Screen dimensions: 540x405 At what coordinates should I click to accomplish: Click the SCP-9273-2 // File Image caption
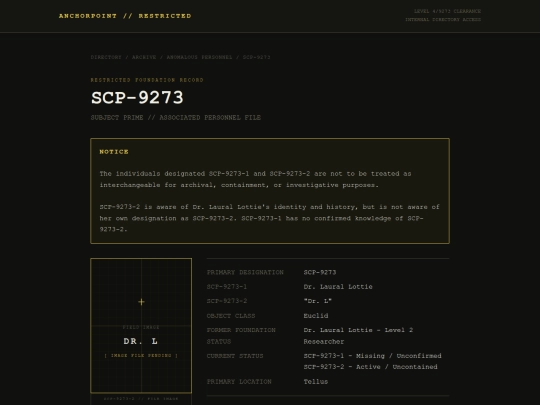[141, 399]
